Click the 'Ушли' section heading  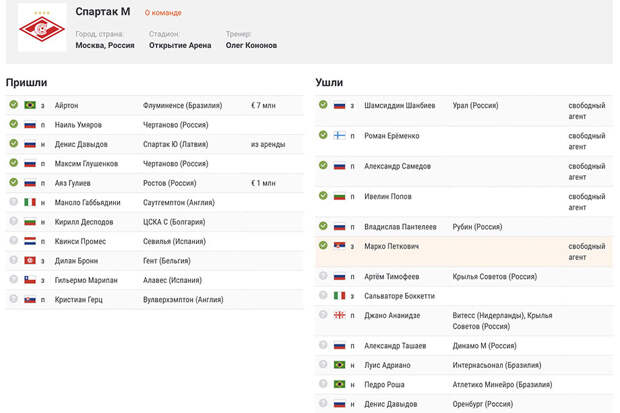click(x=329, y=83)
